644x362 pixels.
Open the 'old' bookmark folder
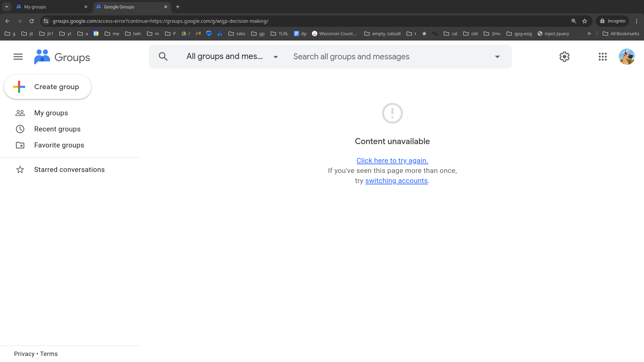470,34
